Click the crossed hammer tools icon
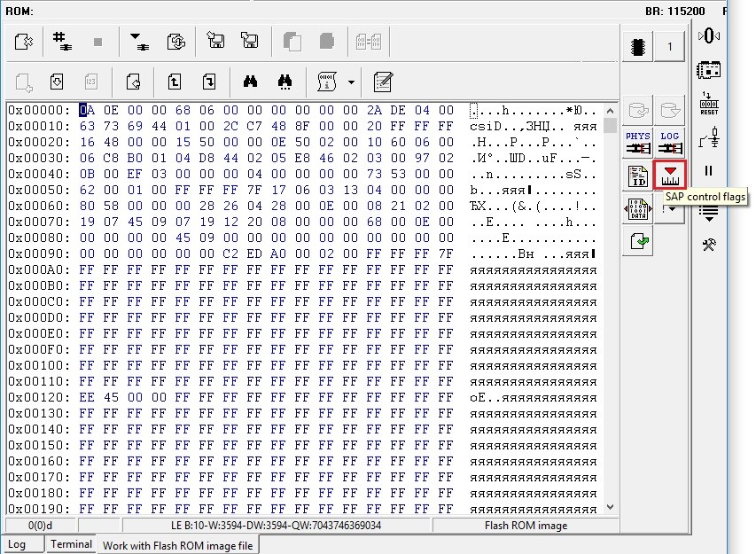Viewport: 756px width, 554px height. [x=709, y=245]
